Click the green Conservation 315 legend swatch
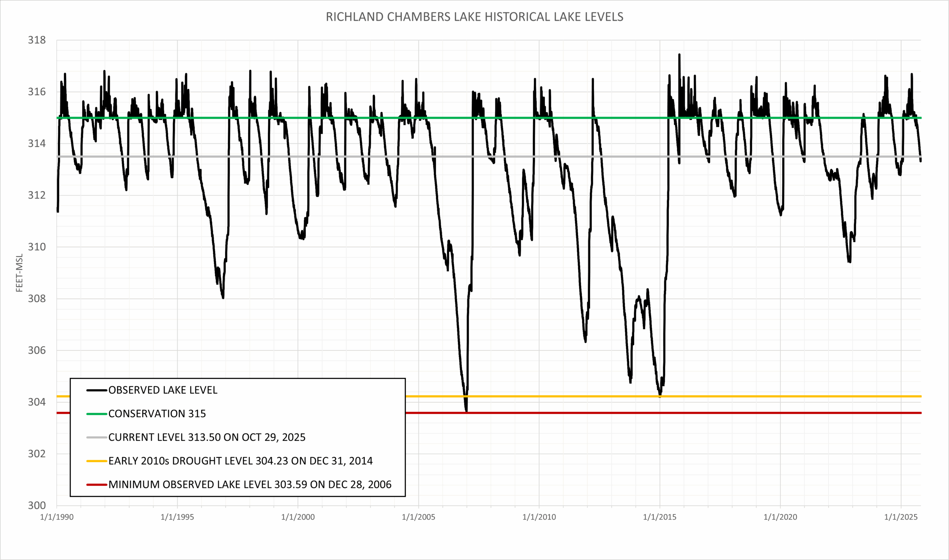 point(97,414)
